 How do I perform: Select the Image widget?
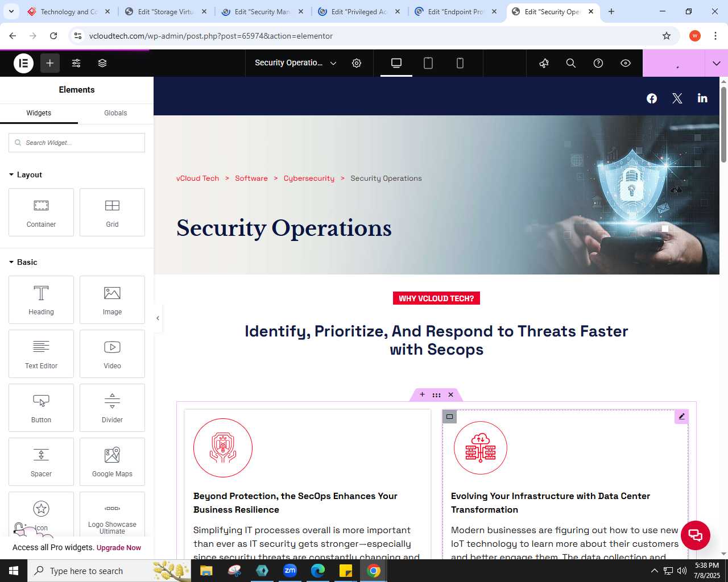click(112, 300)
